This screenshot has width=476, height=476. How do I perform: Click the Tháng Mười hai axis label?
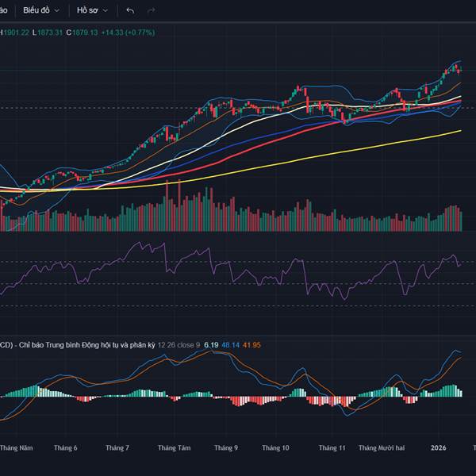381,448
